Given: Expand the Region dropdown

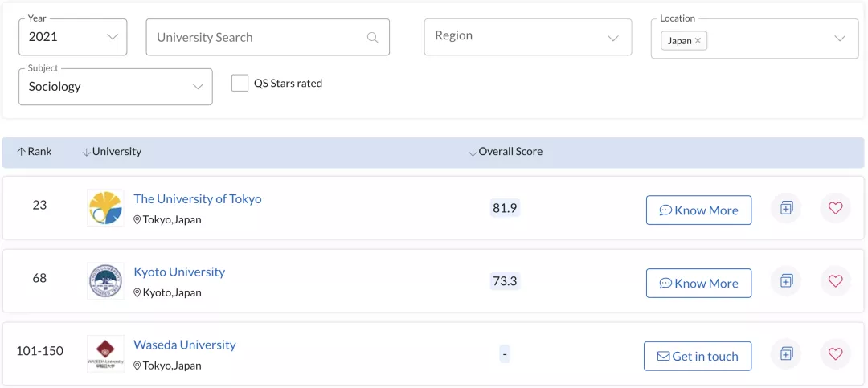Looking at the screenshot, I should click(527, 37).
